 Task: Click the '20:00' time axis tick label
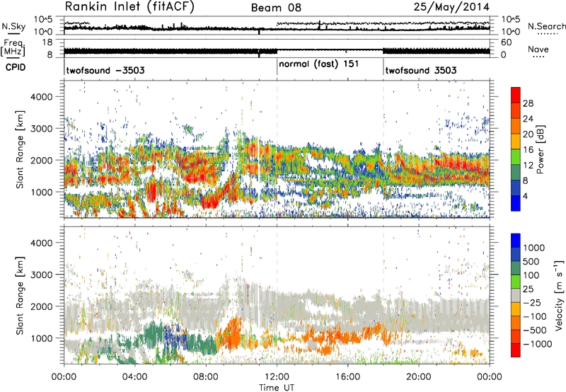(x=419, y=377)
